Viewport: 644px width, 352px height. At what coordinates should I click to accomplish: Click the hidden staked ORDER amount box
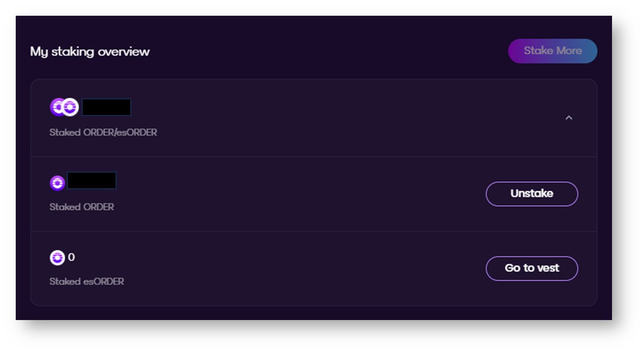tap(92, 181)
